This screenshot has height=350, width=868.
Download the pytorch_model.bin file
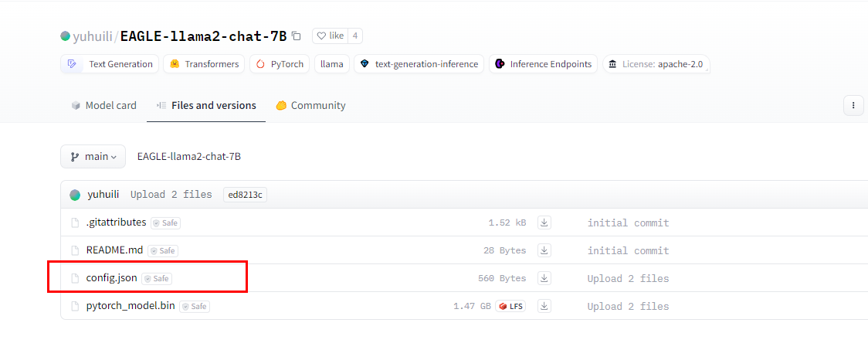(x=544, y=306)
